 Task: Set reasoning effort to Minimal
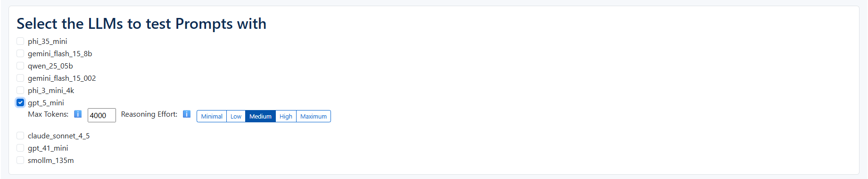(212, 116)
